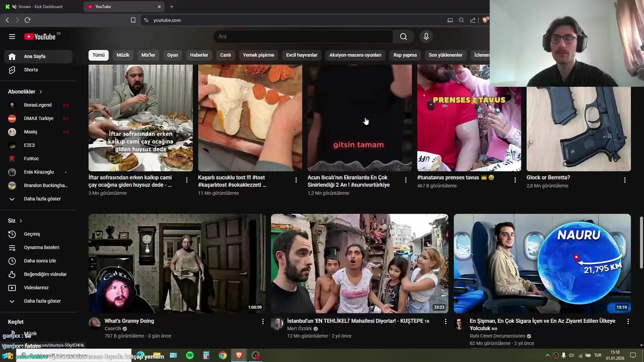
Task: Open Siz section header
Action: click(15, 221)
